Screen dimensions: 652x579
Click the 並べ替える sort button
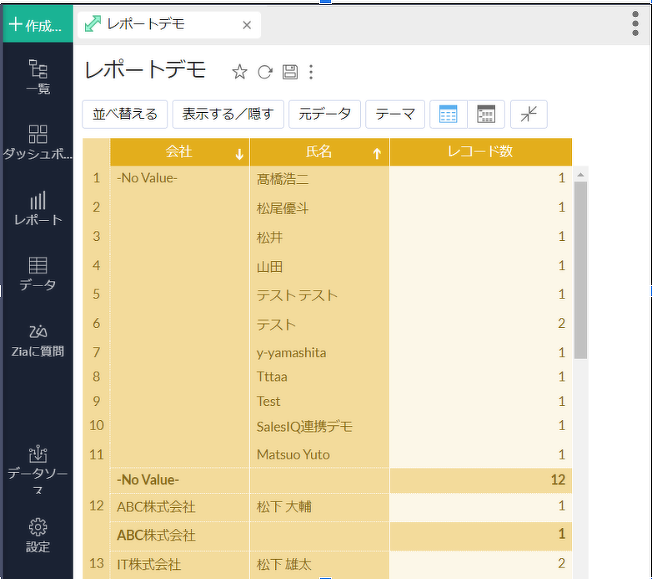pos(125,114)
